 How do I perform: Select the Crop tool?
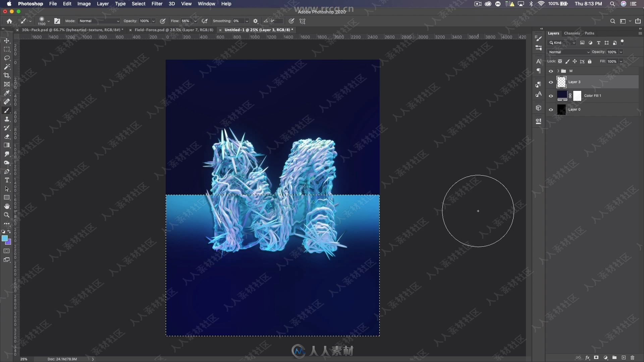click(x=7, y=75)
